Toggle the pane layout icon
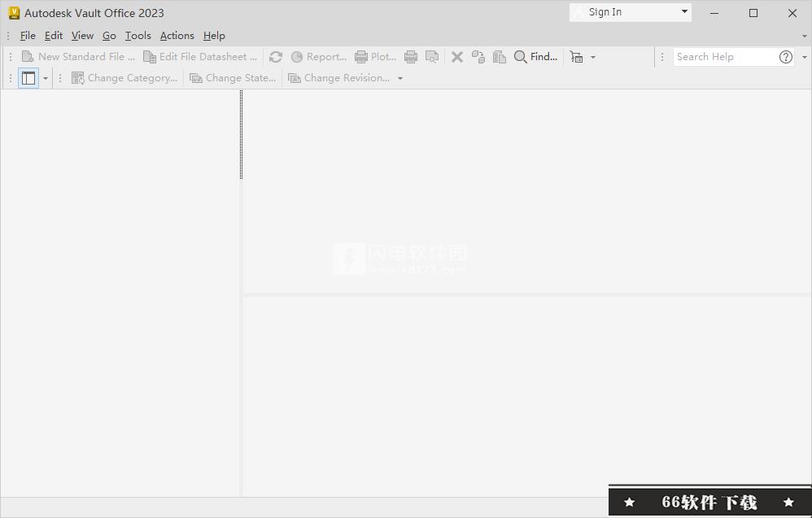The width and height of the screenshot is (812, 518). click(28, 78)
